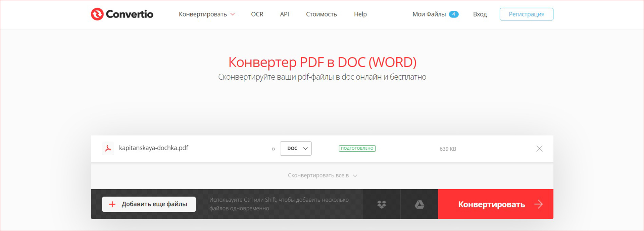Open the API menu item
Viewport: 644px width, 231px height.
point(284,14)
